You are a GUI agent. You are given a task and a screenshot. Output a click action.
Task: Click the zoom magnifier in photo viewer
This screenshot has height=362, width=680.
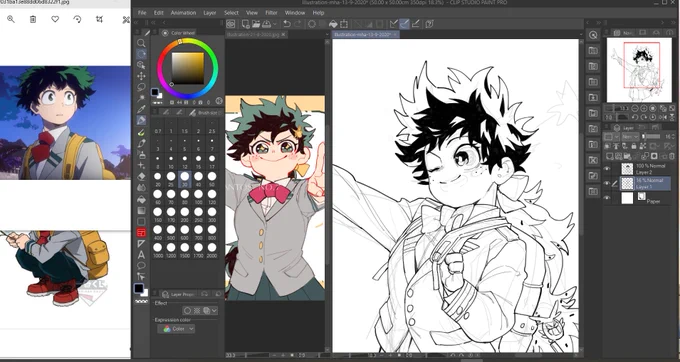[x=11, y=19]
